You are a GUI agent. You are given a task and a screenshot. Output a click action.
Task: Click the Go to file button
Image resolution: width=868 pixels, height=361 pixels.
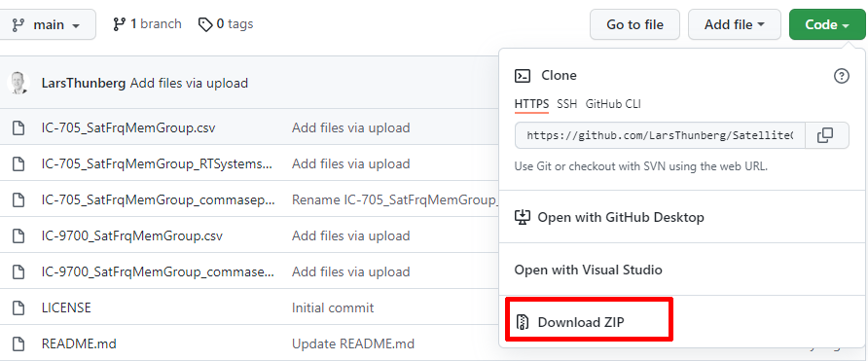(x=634, y=25)
